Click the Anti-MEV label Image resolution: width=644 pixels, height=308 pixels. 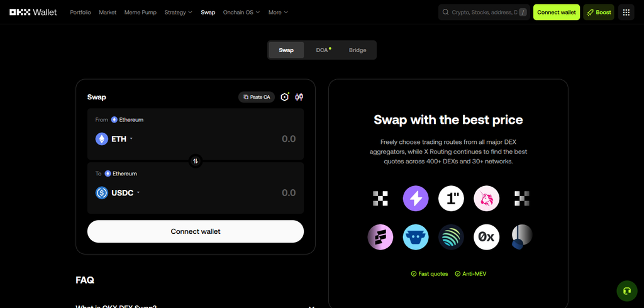click(470, 274)
